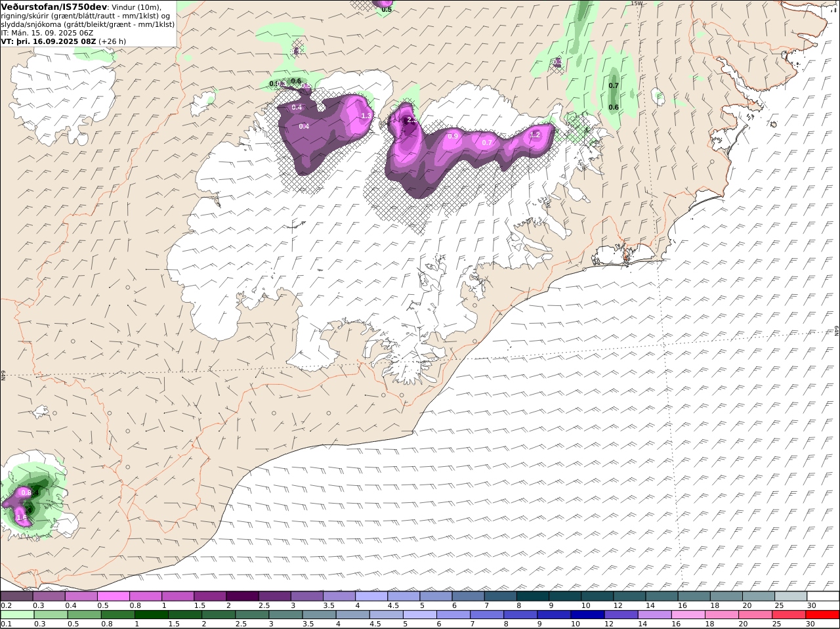Viewport: 840px width, 629px height.
Task: Choose the 16 pink swatch in lower legend row
Action: click(x=688, y=615)
